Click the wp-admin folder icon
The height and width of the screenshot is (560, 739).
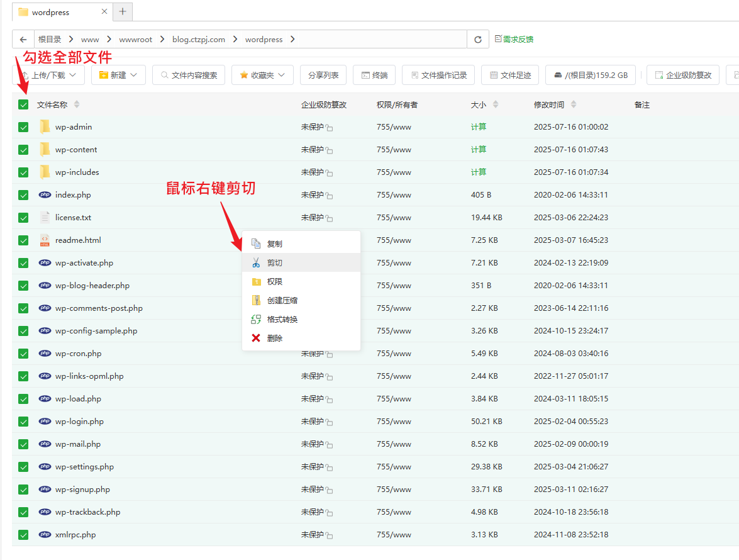[x=45, y=127]
